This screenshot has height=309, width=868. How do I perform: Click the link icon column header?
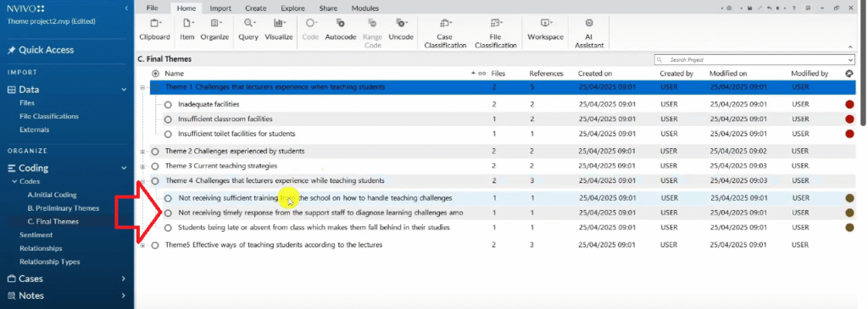(x=482, y=73)
